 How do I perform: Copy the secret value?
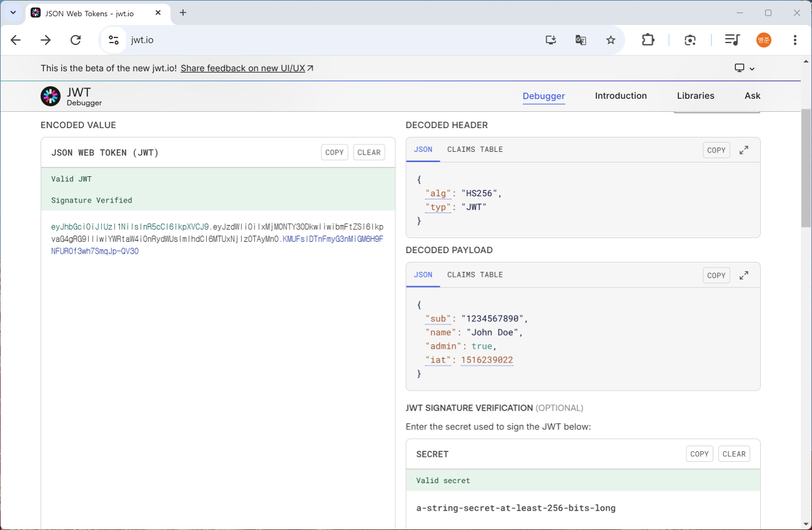tap(699, 454)
